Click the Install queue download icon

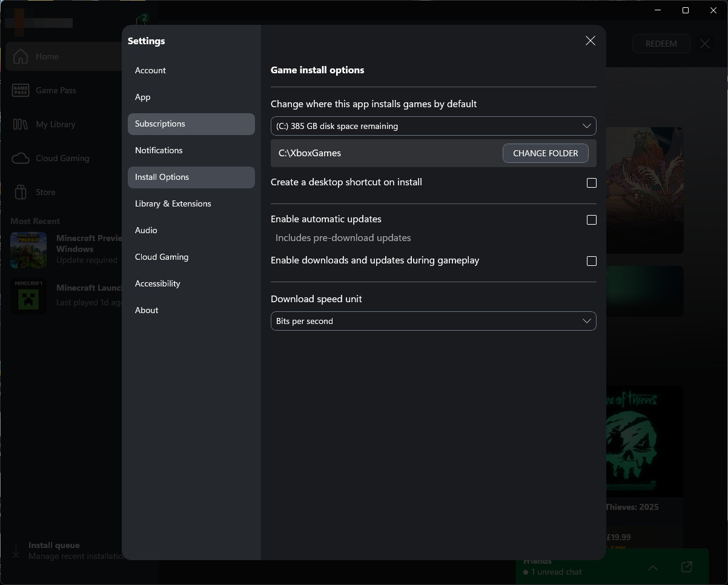point(16,550)
